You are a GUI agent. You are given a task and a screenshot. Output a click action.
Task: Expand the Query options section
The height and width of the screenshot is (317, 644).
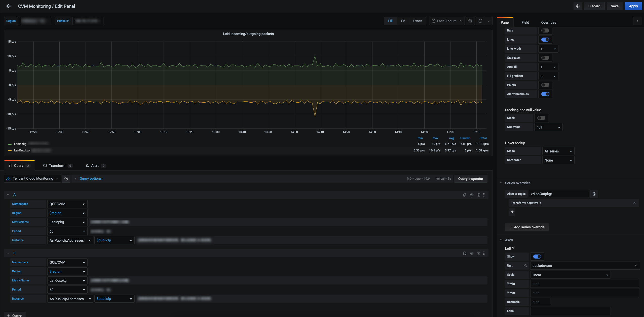click(x=90, y=179)
